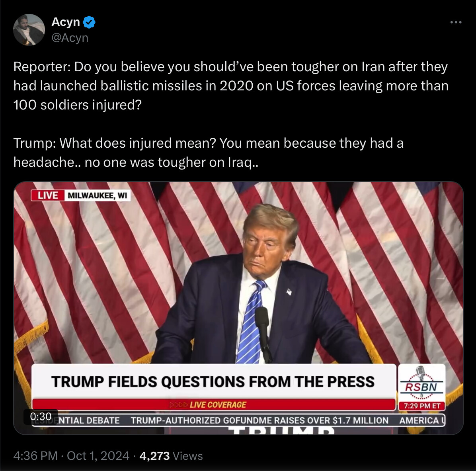Visit the @Acyn handle link
This screenshot has width=476, height=471.
point(70,38)
